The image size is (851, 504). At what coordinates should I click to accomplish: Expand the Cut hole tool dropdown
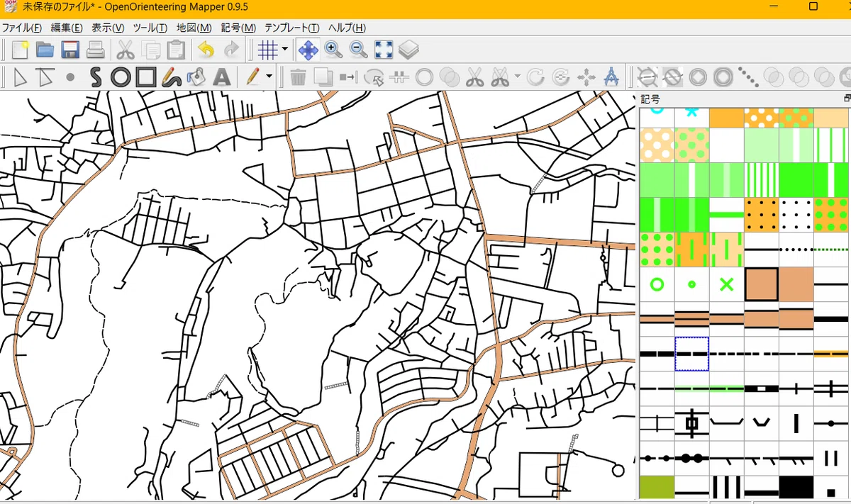point(518,77)
